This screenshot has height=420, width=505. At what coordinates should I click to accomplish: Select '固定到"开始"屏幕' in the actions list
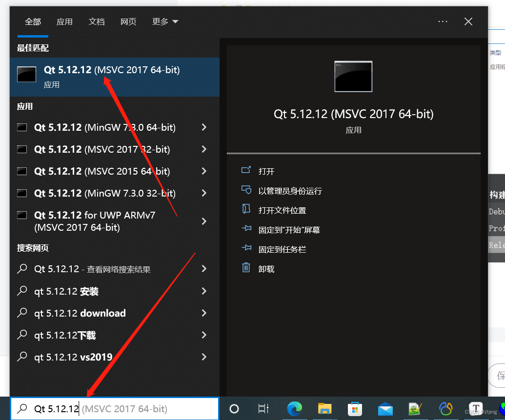click(289, 230)
